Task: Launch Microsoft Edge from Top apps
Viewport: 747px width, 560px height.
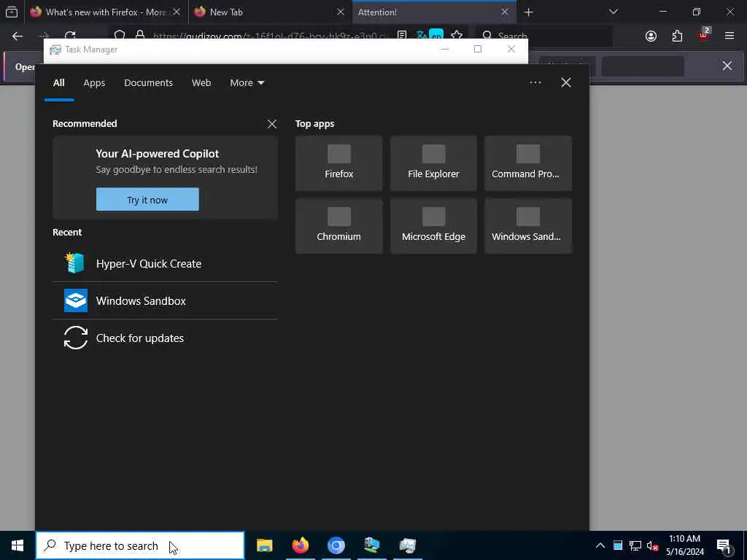Action: (x=433, y=226)
